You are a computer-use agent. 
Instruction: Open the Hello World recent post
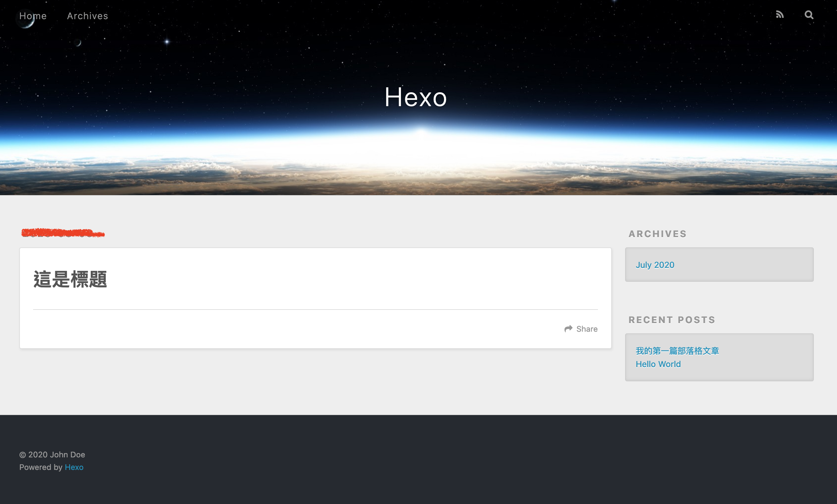(658, 364)
